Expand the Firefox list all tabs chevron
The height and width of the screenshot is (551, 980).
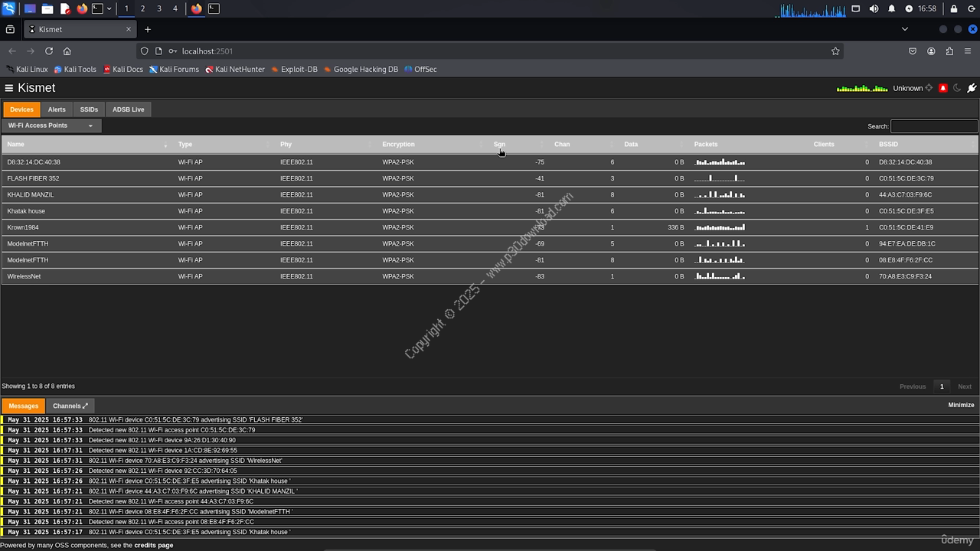point(904,29)
